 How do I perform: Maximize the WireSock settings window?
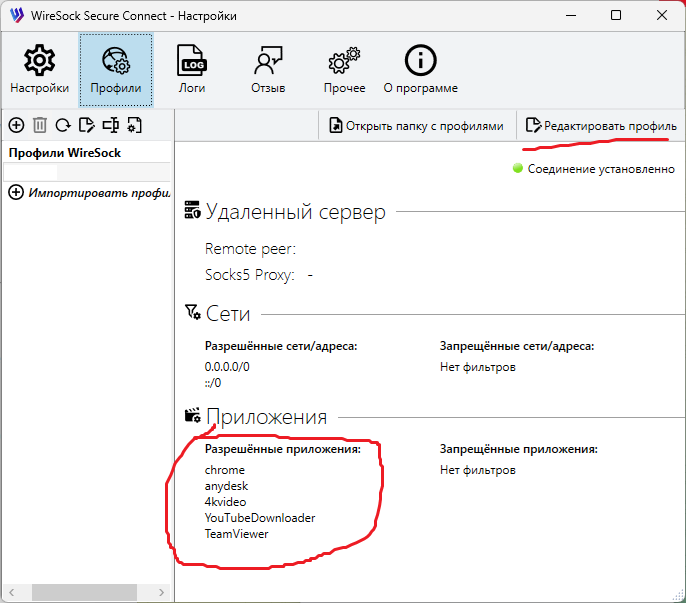pyautogui.click(x=616, y=15)
